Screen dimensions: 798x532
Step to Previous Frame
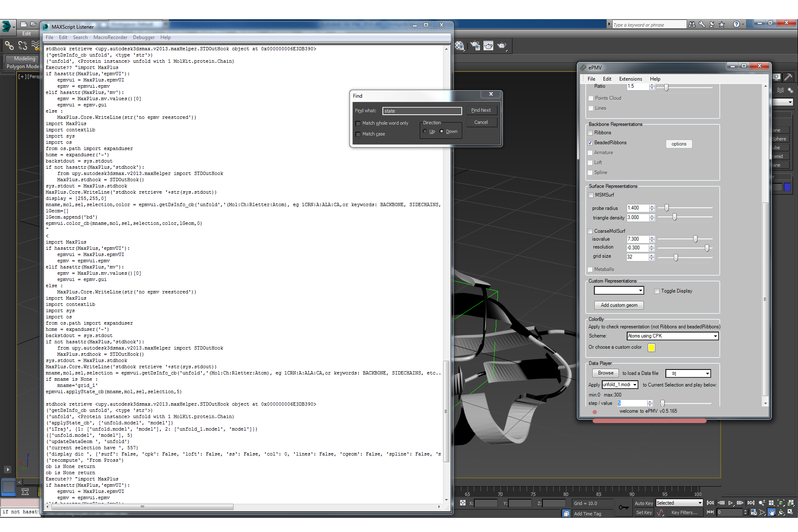coord(721,503)
